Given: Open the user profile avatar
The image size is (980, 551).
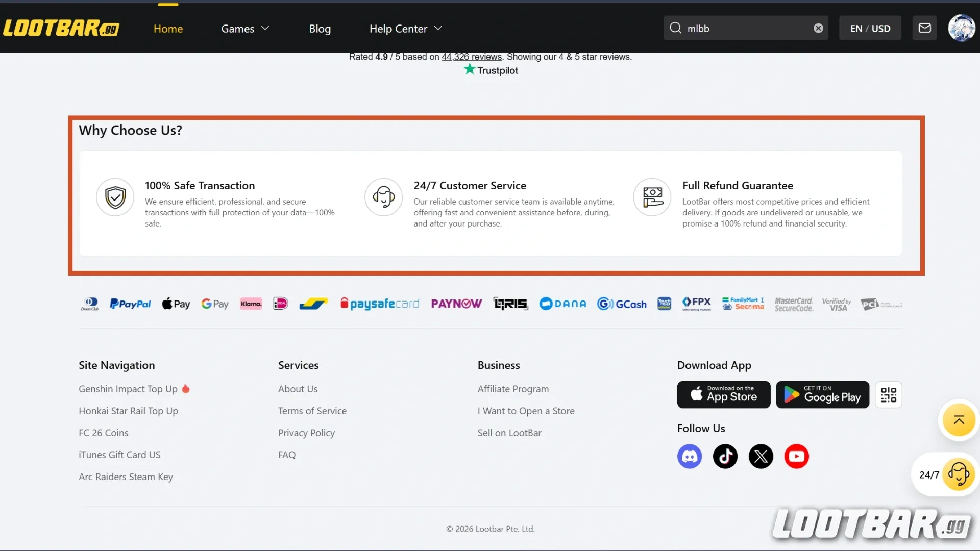Looking at the screenshot, I should click(962, 28).
